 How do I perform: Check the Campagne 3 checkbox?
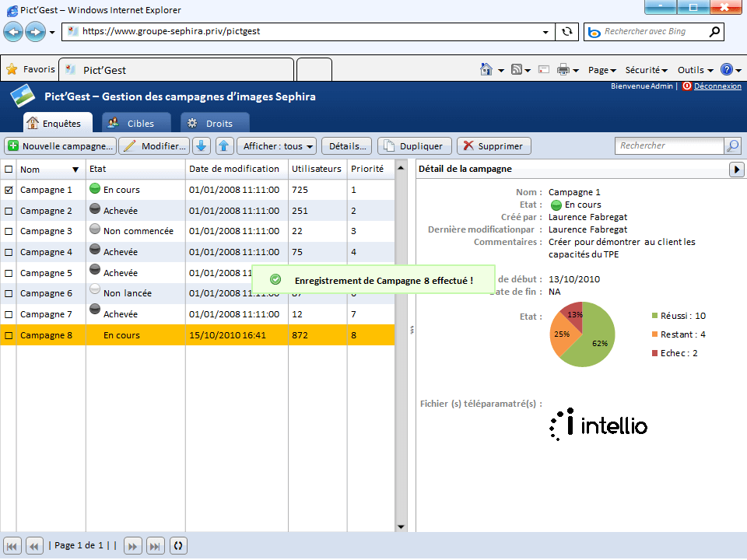pos(9,232)
